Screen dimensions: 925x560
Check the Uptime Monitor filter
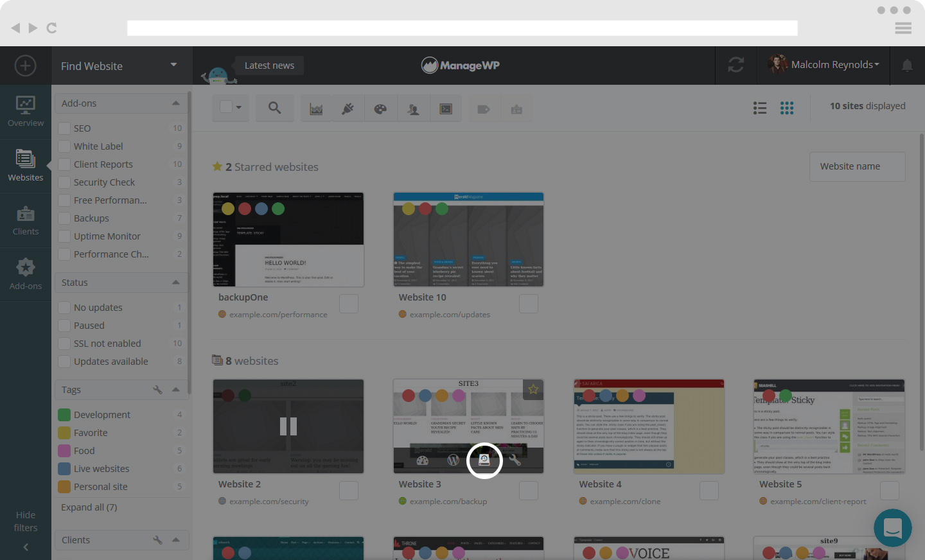pyautogui.click(x=64, y=236)
